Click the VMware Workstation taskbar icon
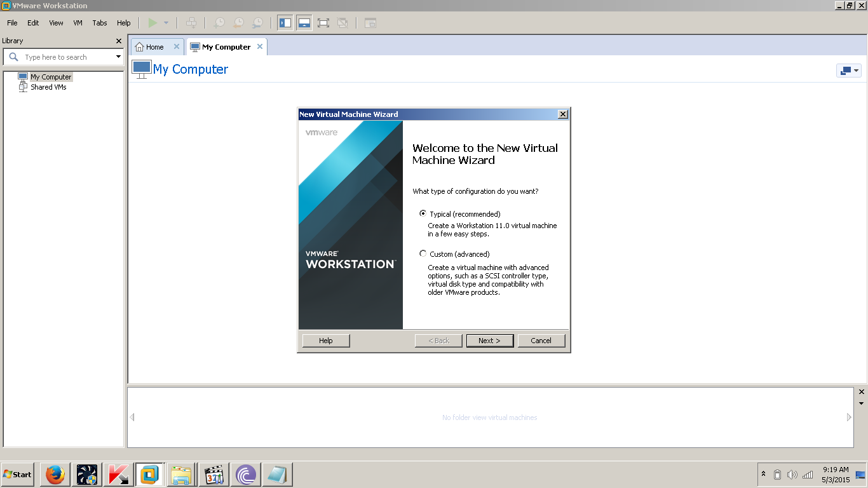Image resolution: width=868 pixels, height=488 pixels. pyautogui.click(x=150, y=475)
